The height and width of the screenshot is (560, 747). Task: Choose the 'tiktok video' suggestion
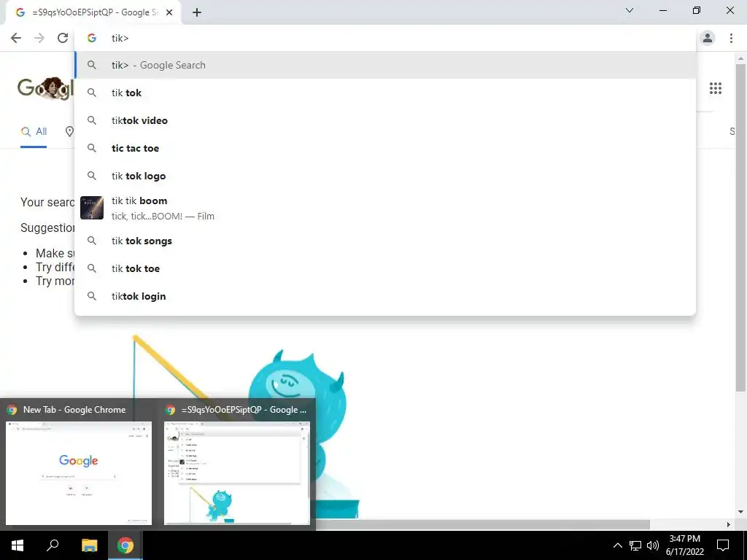[x=385, y=120]
